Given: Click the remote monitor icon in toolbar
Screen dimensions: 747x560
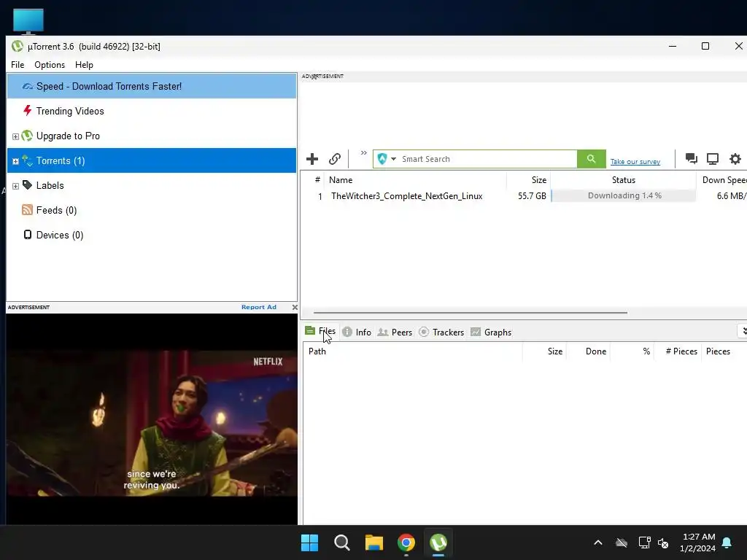Looking at the screenshot, I should click(x=713, y=158).
